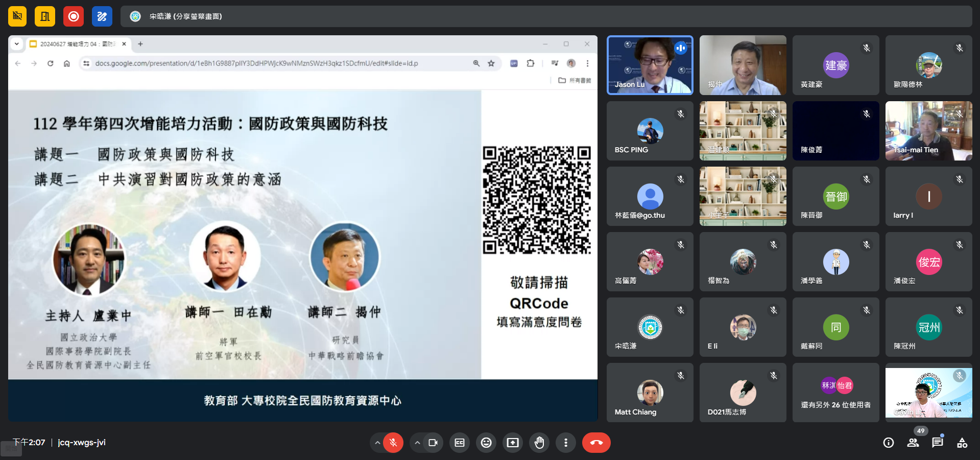Show the participants list of 49 people

pyautogui.click(x=913, y=443)
